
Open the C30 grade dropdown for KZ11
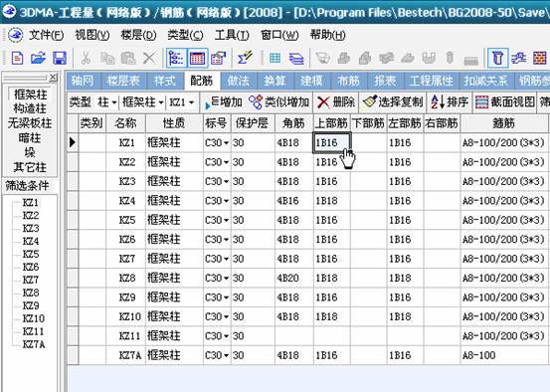(226, 336)
